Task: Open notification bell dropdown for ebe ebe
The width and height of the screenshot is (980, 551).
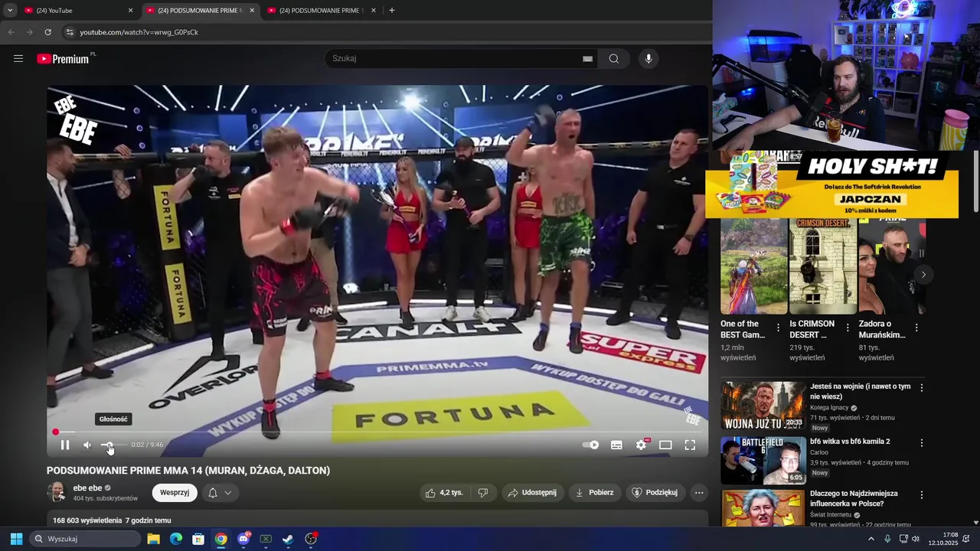Action: 220,493
